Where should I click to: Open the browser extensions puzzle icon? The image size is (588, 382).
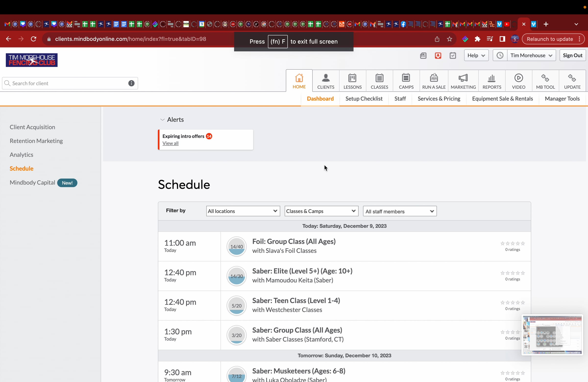[x=477, y=39]
